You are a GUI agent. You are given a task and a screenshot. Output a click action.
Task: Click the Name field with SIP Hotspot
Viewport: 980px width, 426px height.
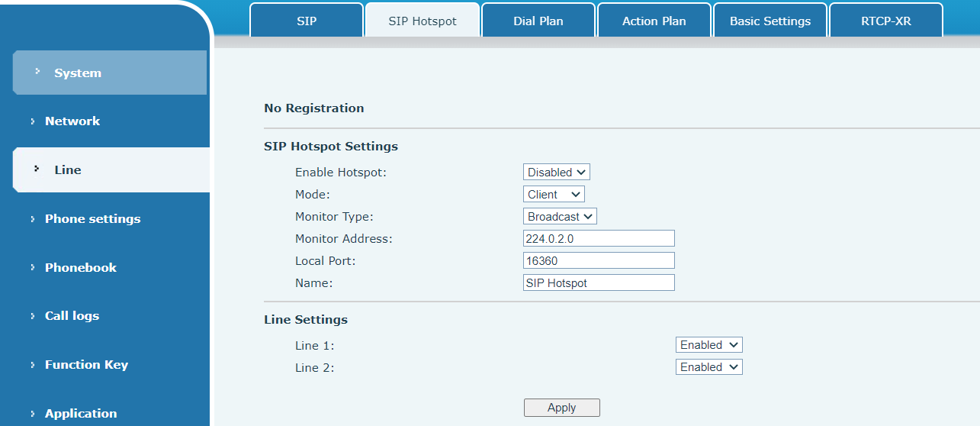click(599, 282)
